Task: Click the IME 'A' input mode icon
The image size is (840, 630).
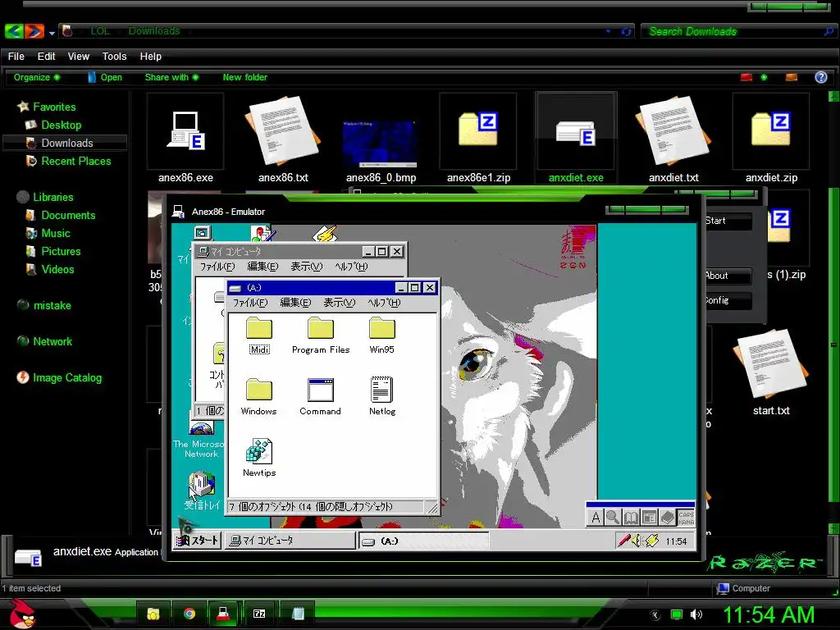Action: (x=596, y=518)
